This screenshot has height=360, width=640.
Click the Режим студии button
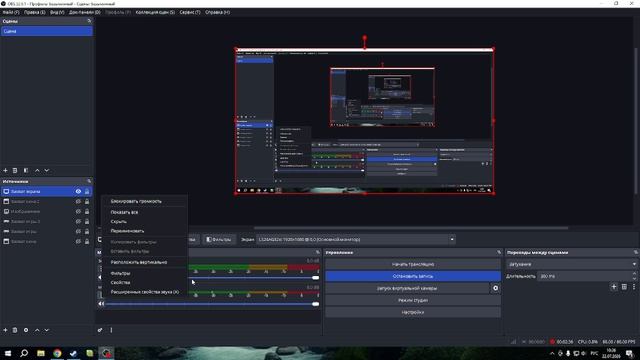click(x=413, y=300)
